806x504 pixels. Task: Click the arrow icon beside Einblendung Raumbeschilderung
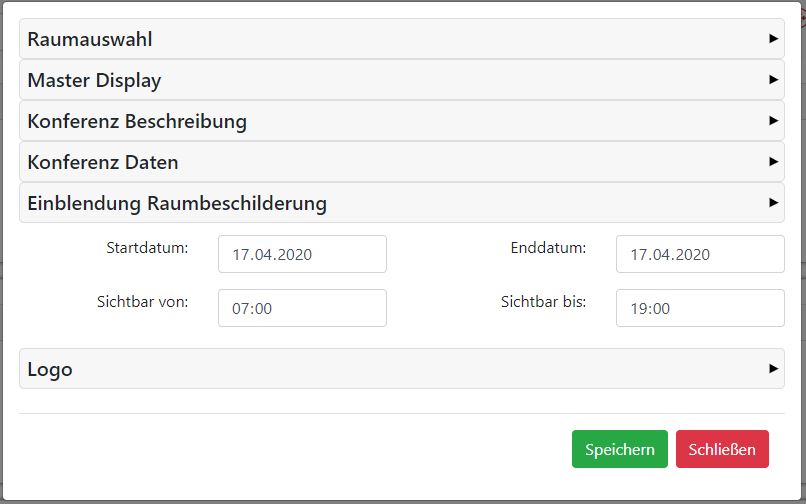coord(773,203)
